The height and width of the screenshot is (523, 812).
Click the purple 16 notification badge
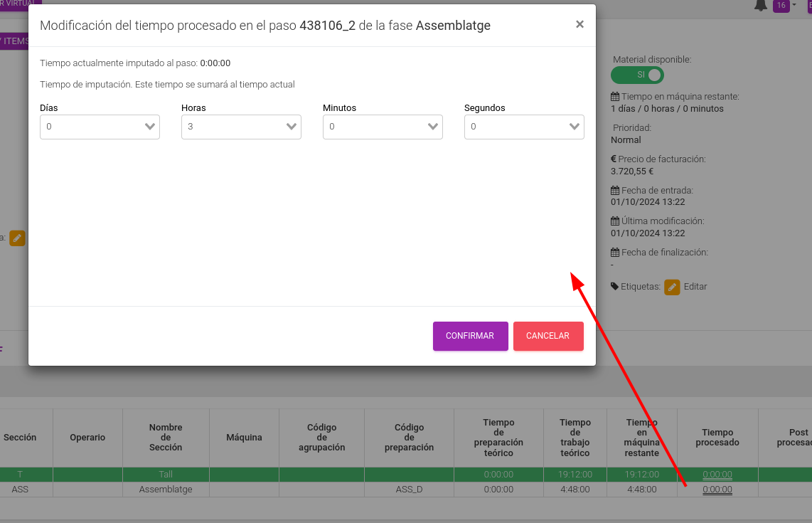pyautogui.click(x=781, y=6)
